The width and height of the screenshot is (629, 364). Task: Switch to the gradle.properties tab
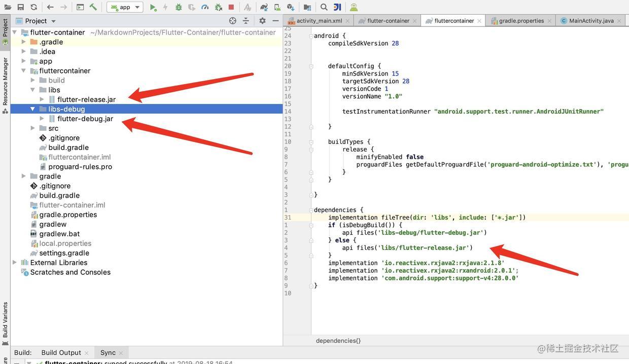click(x=521, y=21)
